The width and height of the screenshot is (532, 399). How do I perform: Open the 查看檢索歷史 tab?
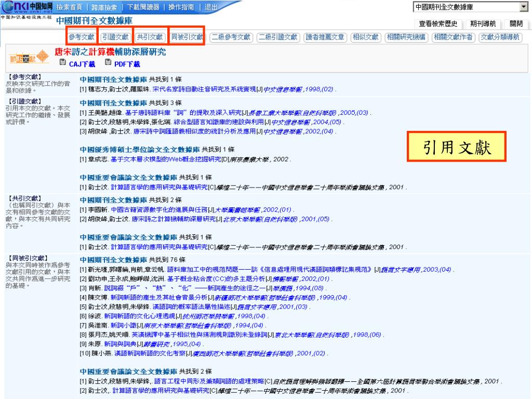click(438, 24)
